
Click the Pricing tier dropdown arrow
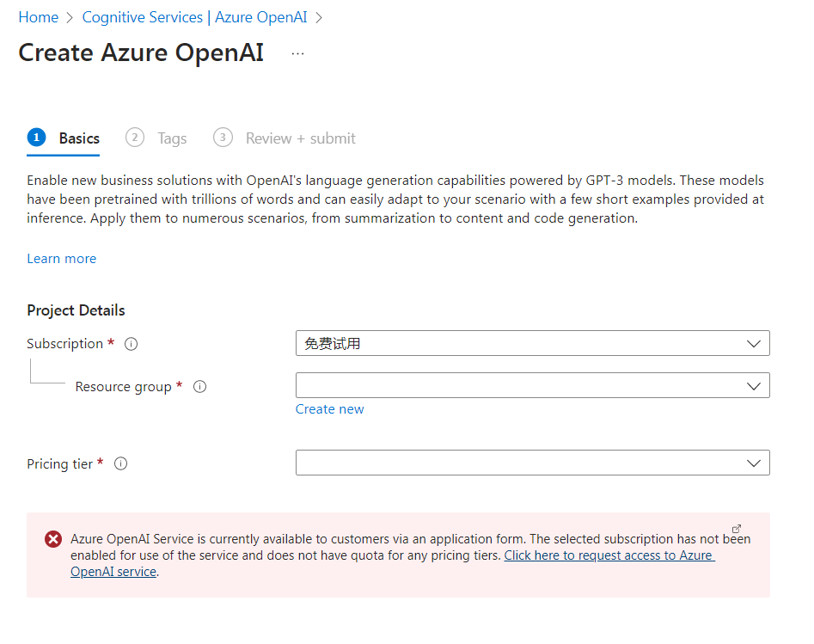coord(753,463)
